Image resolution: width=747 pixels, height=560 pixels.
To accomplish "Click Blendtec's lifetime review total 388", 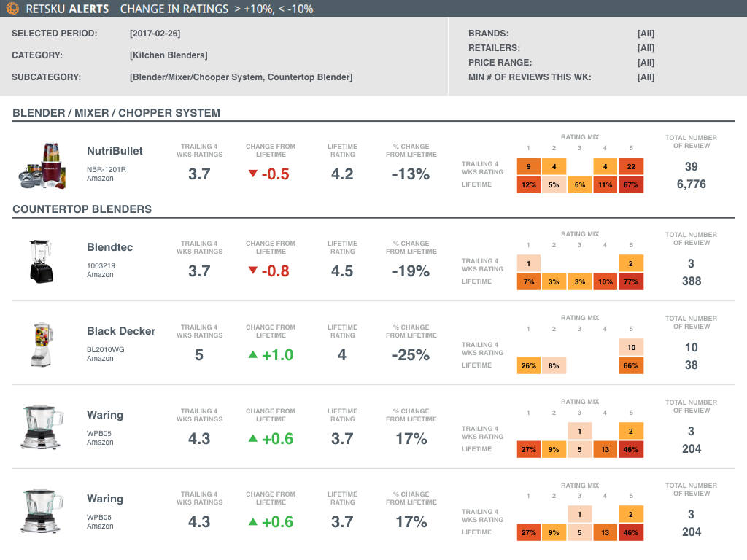I will pos(692,281).
